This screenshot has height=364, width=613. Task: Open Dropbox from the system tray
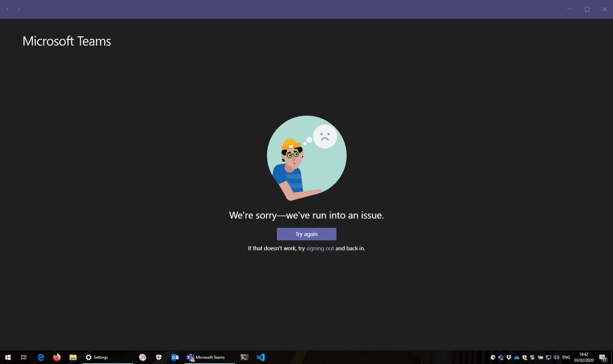[x=509, y=357]
